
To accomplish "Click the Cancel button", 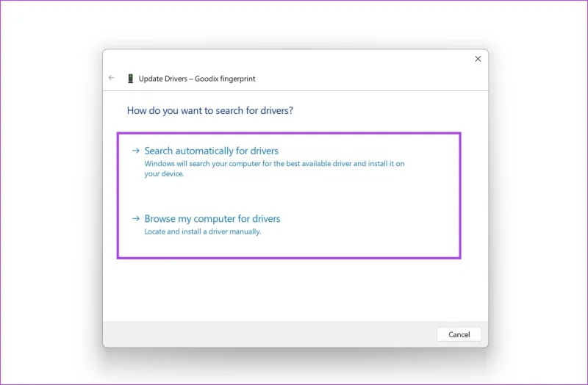I will 459,334.
